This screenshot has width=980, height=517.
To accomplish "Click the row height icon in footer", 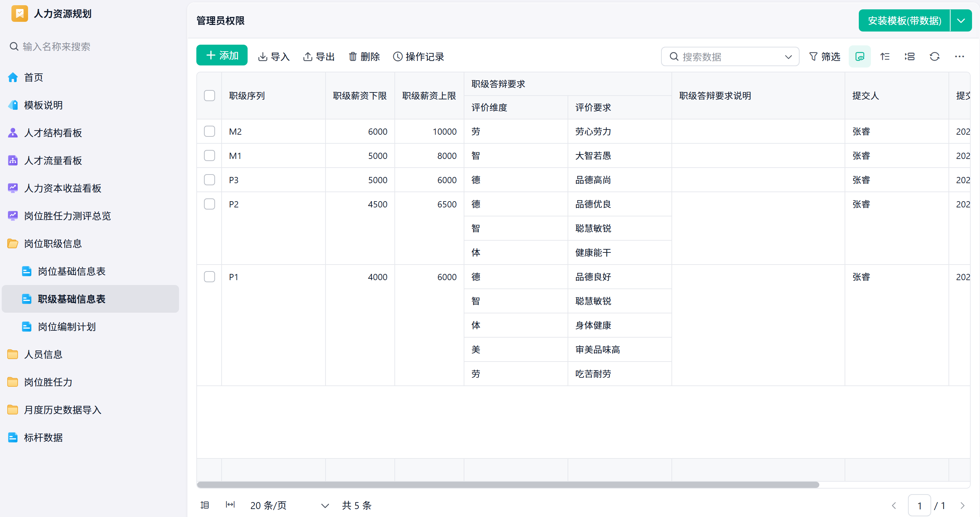I will [x=205, y=505].
